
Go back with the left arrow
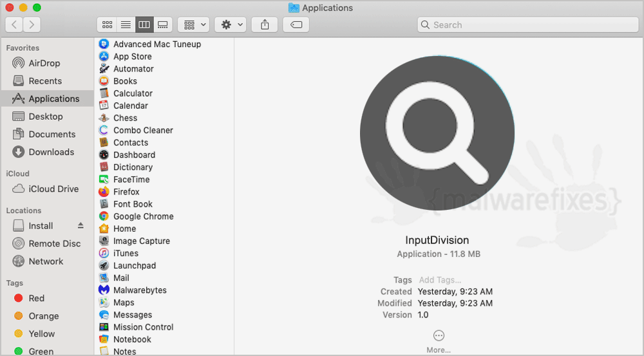click(x=14, y=24)
